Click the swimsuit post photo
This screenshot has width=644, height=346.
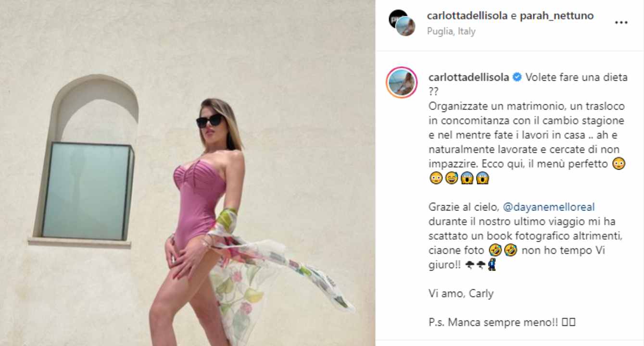188,173
